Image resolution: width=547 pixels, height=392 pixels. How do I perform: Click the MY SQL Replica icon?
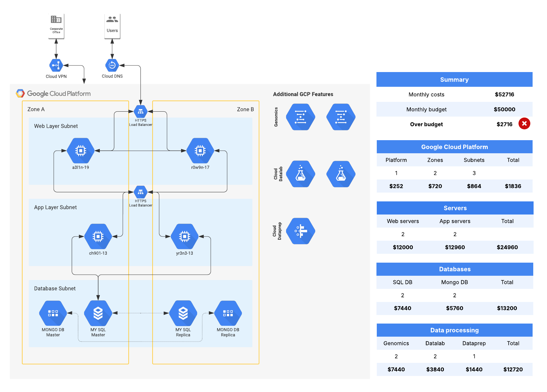click(x=183, y=313)
